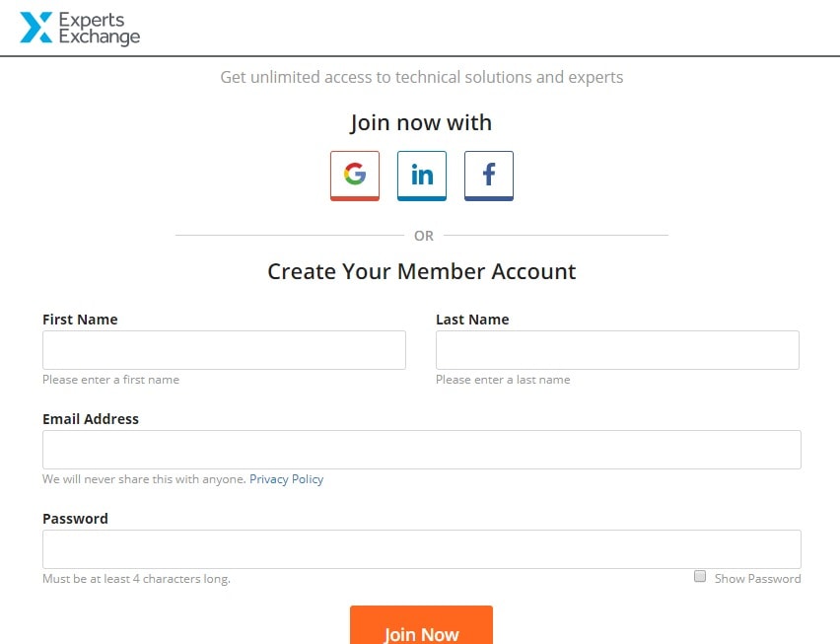Join using the Facebook icon button
This screenshot has height=644, width=840.
(489, 176)
